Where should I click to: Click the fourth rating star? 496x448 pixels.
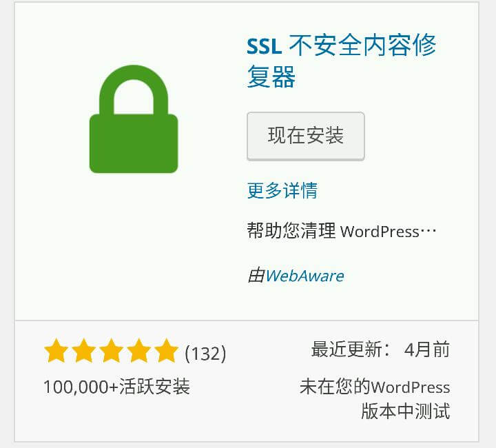[139, 350]
